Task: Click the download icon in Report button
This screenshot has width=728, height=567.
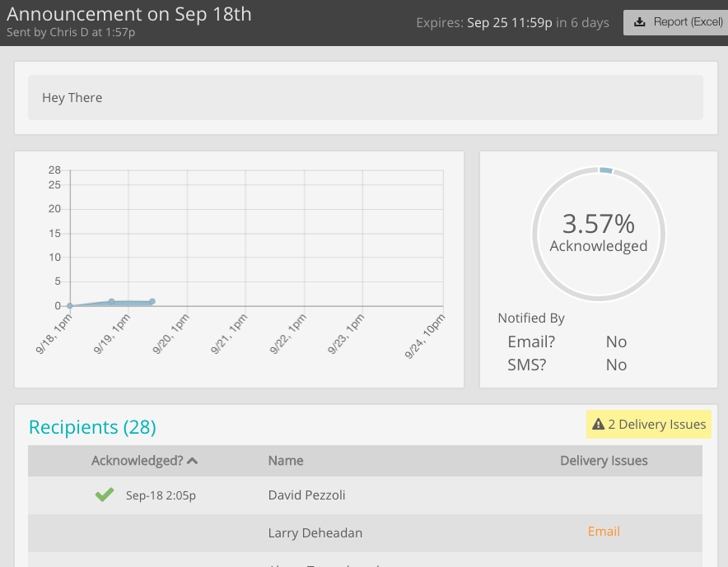Action: pos(639,21)
